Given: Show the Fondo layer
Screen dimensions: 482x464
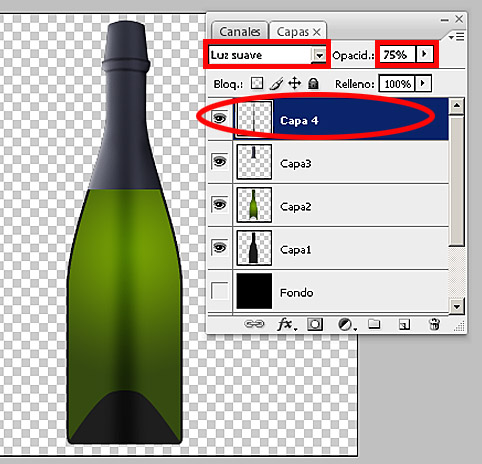Looking at the screenshot, I should [220, 290].
